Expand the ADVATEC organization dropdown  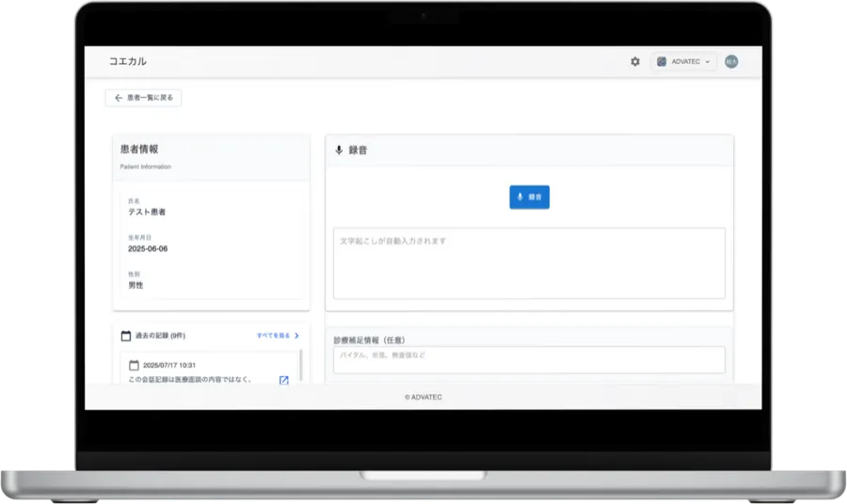click(x=707, y=62)
